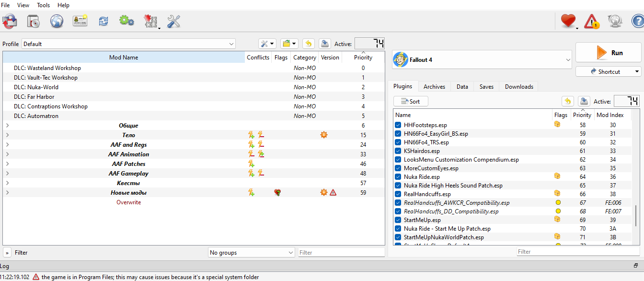Switch to the Downloads tab
Image resolution: width=644 pixels, height=281 pixels.
coord(519,86)
